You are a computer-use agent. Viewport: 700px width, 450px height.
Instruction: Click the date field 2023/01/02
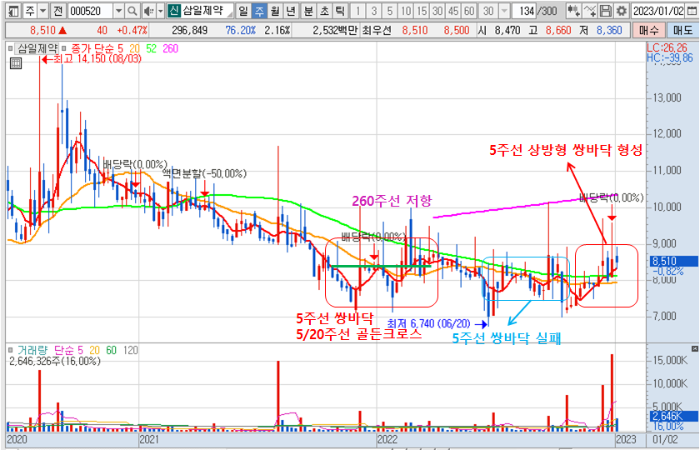click(x=658, y=11)
